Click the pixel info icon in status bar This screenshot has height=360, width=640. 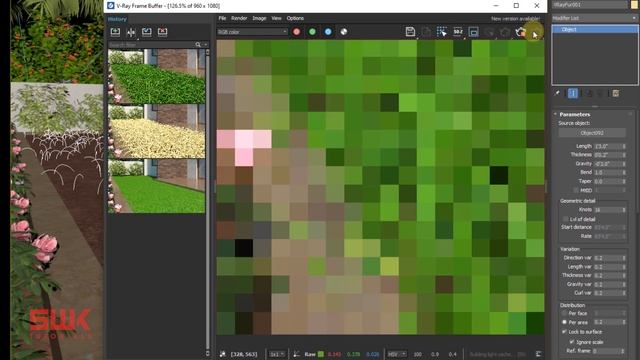click(222, 354)
